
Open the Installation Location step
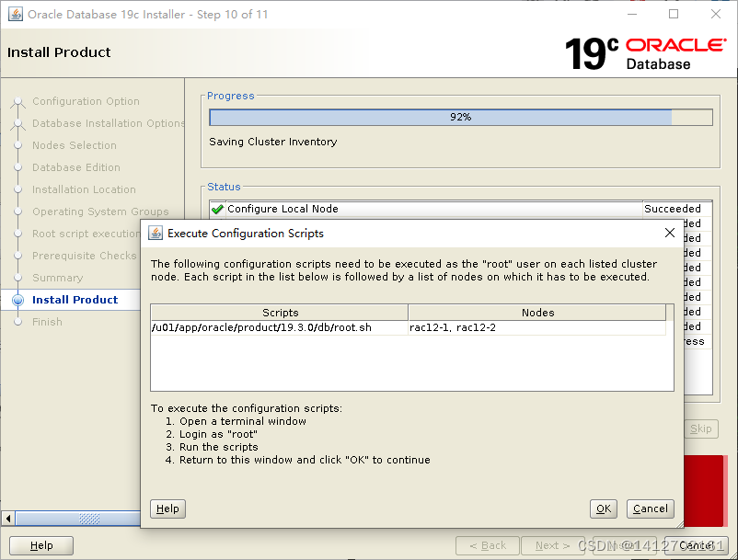pyautogui.click(x=84, y=189)
